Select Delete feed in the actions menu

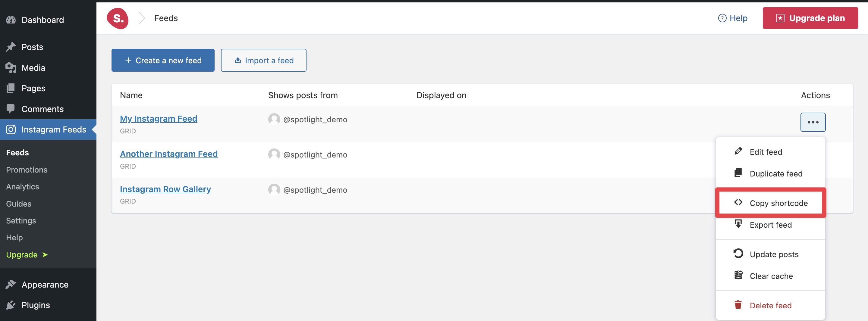pyautogui.click(x=770, y=306)
